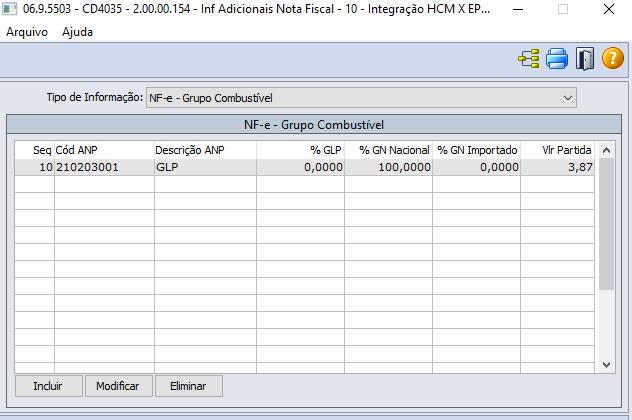
Task: Click the table scrollbar up arrow
Action: 606,150
